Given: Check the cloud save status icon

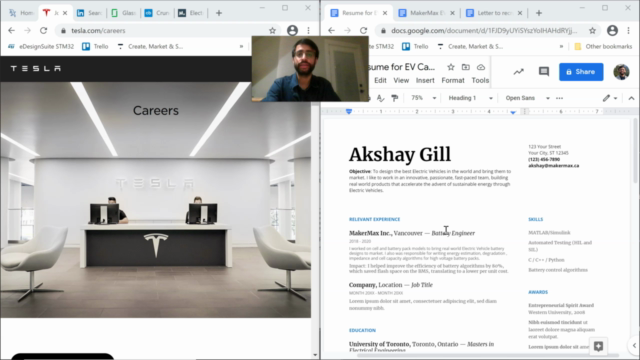Looking at the screenshot, I should click(x=481, y=67).
